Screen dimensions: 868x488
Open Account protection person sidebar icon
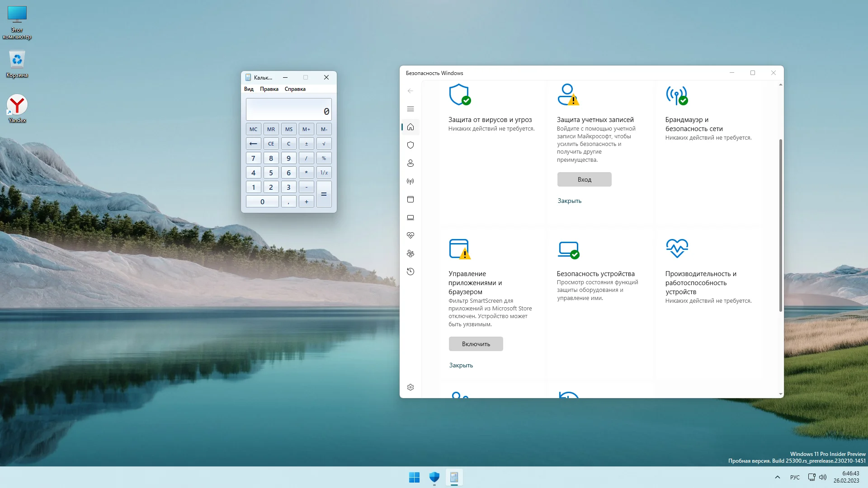pos(410,163)
